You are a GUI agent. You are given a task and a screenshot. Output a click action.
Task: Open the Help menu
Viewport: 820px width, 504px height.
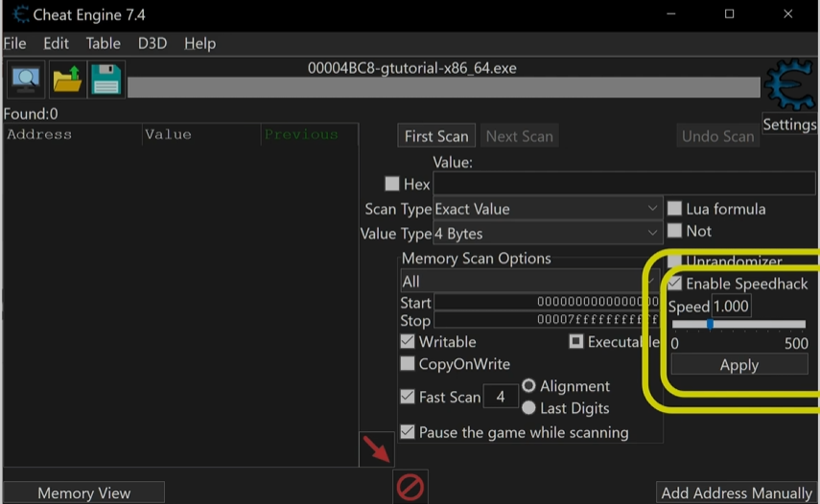point(199,43)
